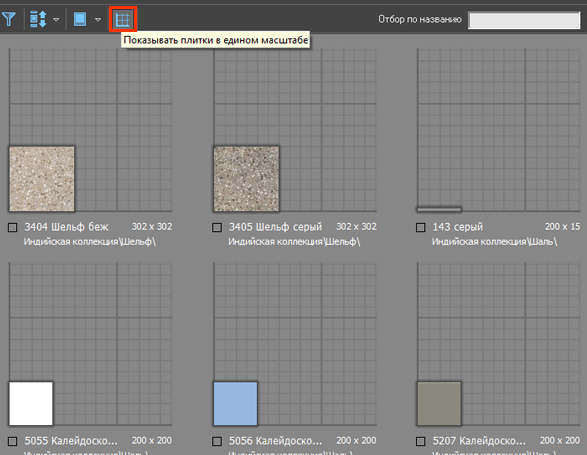
Task: Expand the sort order dropdown arrow
Action: (x=56, y=19)
